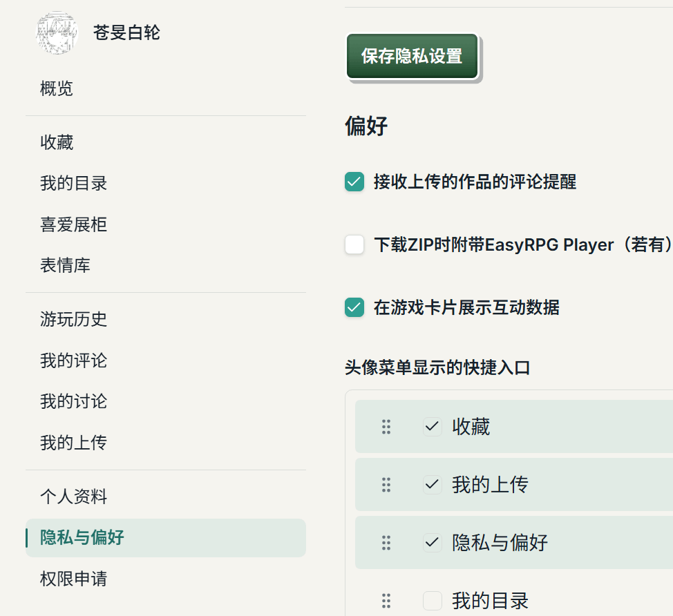Go to 我的目录 in the sidebar
The width and height of the screenshot is (673, 616).
[x=73, y=183]
